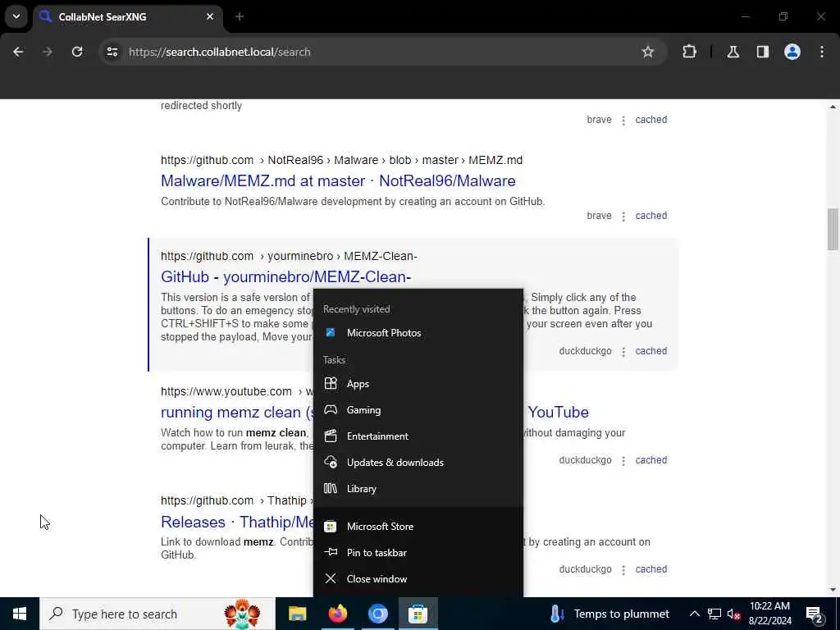Click brave engine label on MEMZ.md result
840x630 pixels.
click(599, 216)
